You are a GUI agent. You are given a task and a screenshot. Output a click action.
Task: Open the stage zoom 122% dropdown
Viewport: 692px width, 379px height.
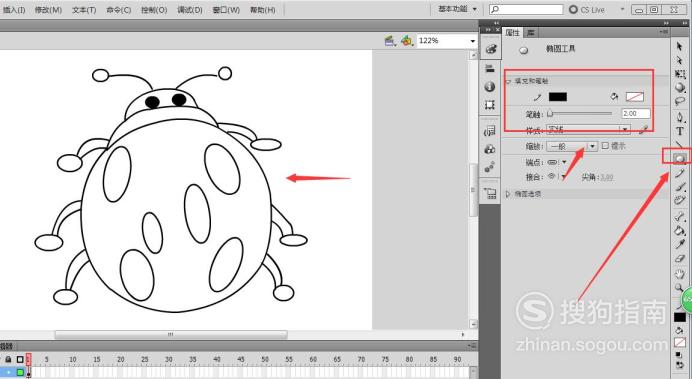coord(473,41)
